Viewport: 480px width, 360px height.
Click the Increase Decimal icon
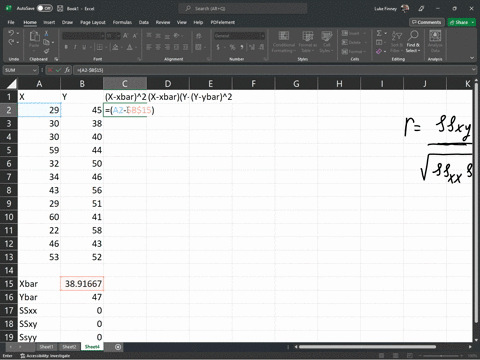(252, 47)
